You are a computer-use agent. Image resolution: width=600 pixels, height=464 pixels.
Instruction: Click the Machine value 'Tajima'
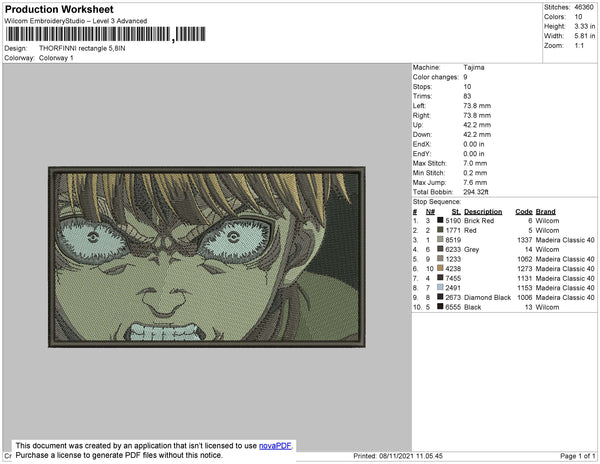[474, 67]
